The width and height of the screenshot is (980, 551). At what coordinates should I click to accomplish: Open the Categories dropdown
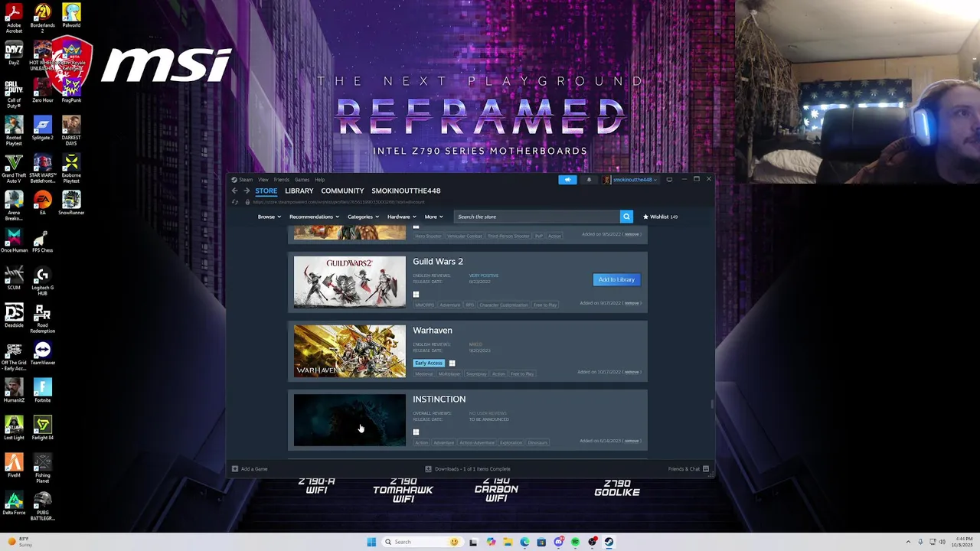(x=362, y=217)
